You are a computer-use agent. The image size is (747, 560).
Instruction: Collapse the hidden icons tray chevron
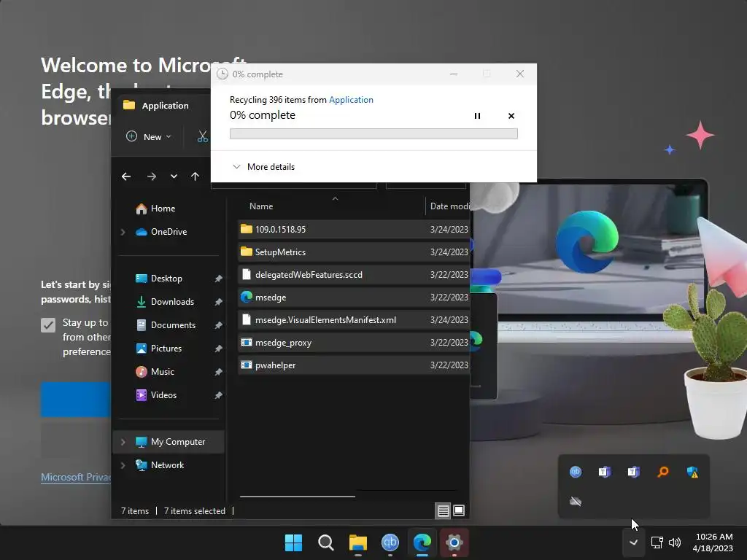click(x=634, y=542)
